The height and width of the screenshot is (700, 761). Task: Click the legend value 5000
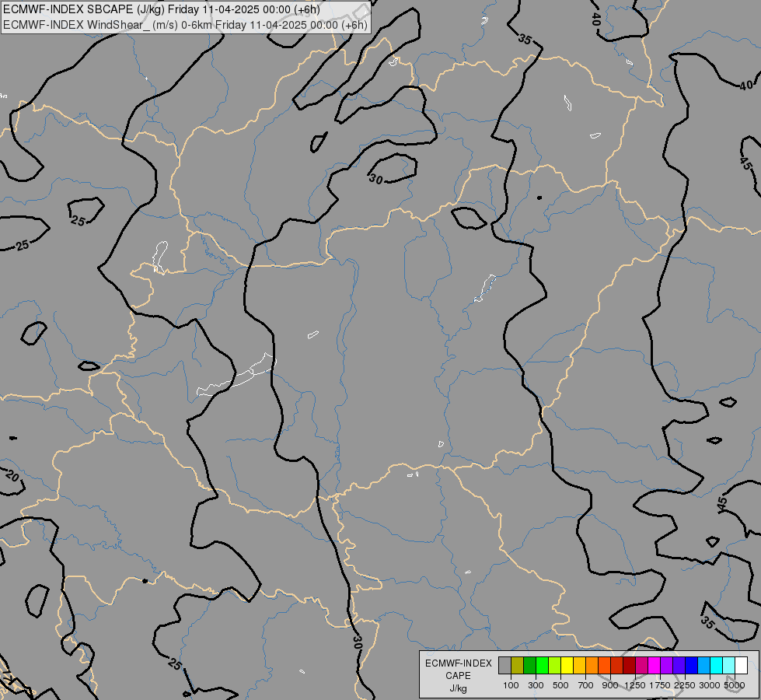coord(735,685)
